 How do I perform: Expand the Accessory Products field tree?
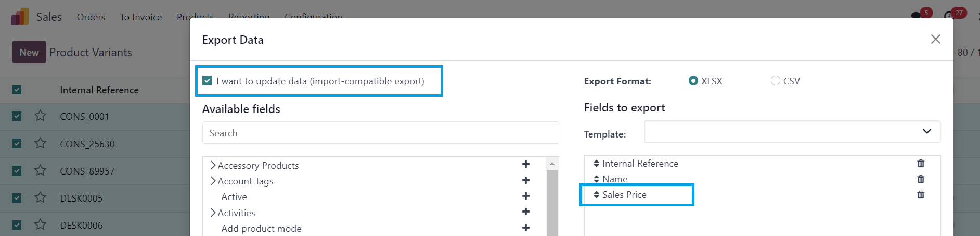(213, 165)
